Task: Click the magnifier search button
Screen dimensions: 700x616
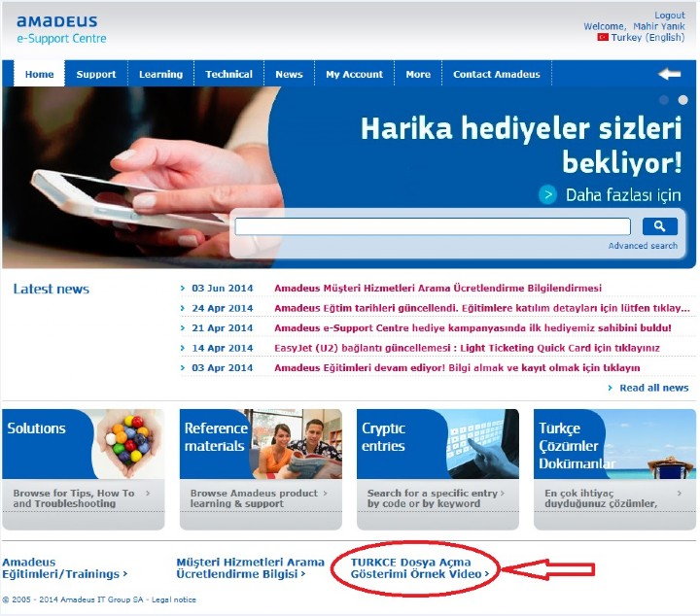Action: (660, 226)
